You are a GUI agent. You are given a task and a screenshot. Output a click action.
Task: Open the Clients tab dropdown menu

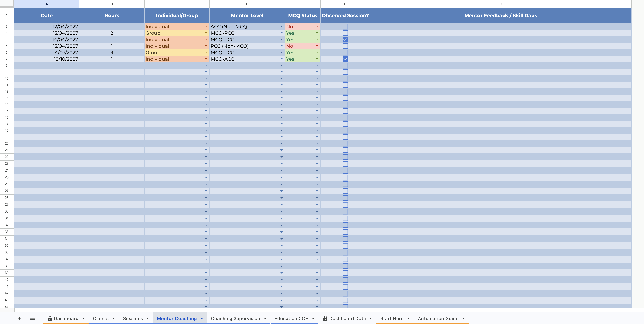(x=114, y=318)
